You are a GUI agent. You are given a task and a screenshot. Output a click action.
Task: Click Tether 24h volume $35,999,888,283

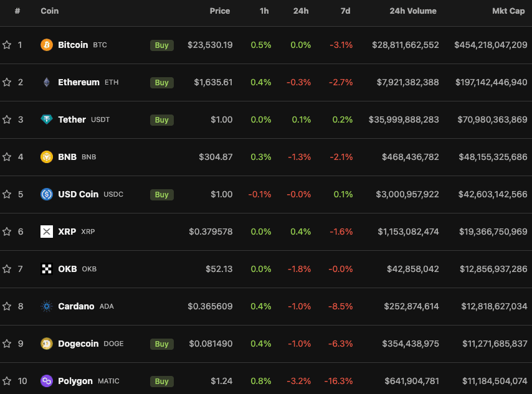pos(404,120)
